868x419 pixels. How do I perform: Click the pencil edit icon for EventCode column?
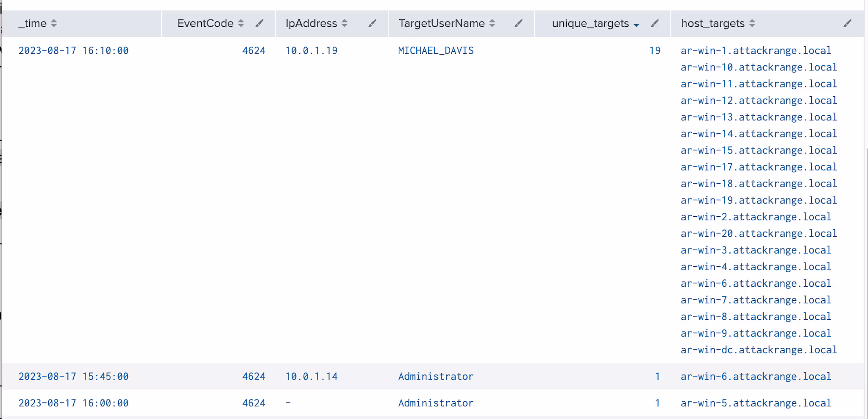[259, 23]
